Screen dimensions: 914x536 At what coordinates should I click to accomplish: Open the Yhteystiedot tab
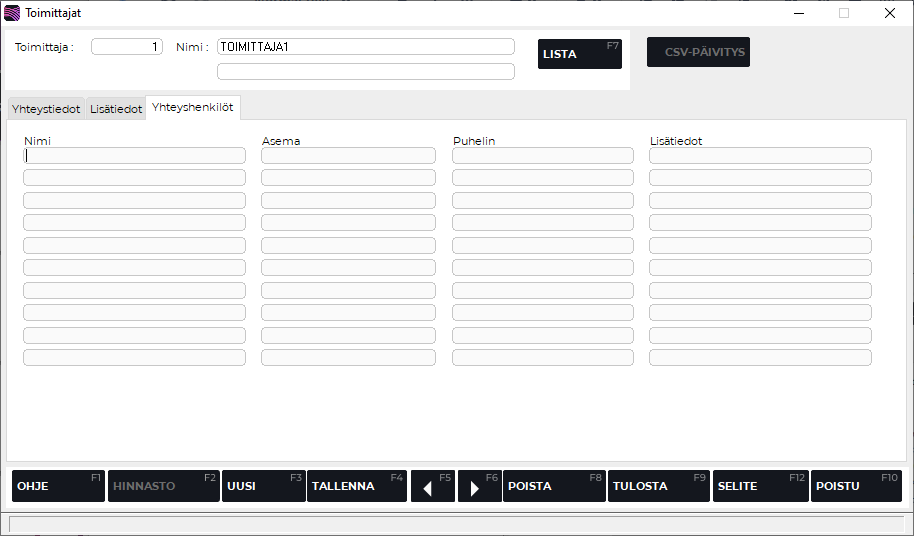[x=46, y=109]
